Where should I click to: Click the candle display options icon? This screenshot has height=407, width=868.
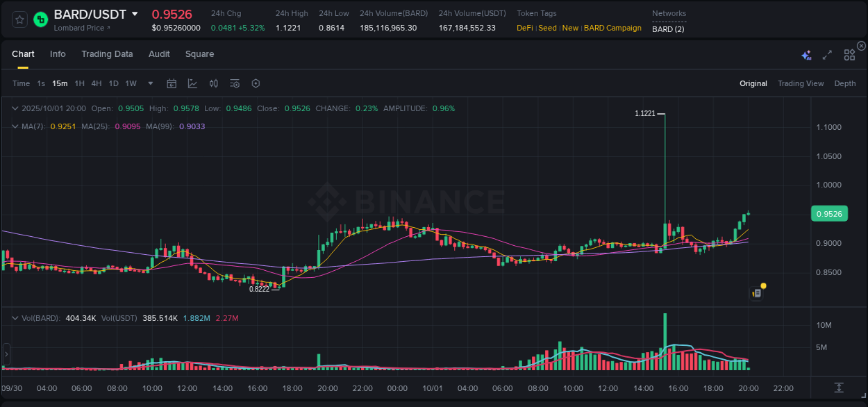tap(214, 83)
